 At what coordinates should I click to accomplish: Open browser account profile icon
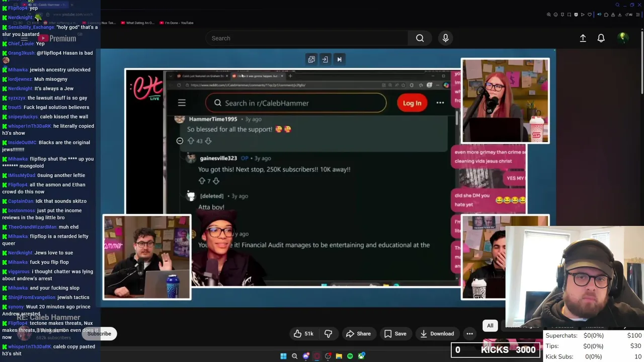[613, 15]
